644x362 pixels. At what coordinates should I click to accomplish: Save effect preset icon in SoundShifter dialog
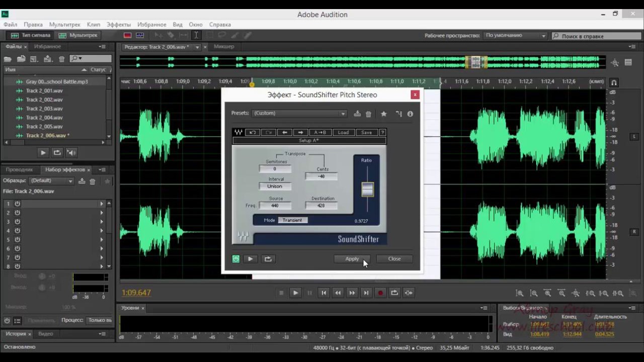(357, 114)
